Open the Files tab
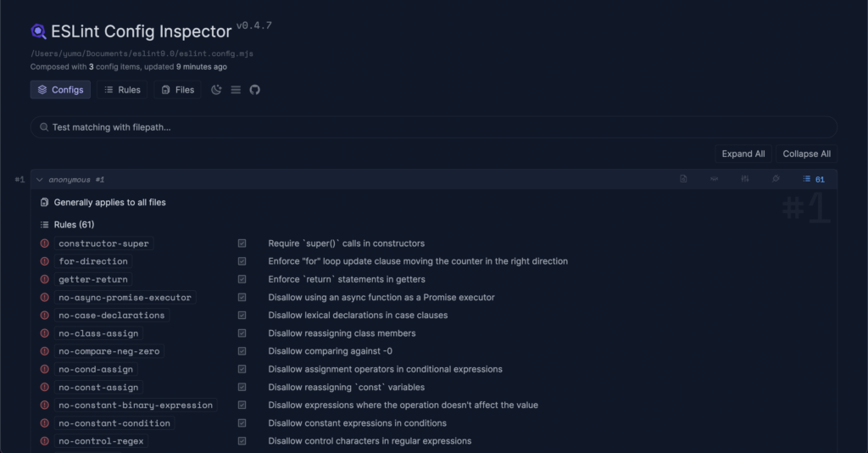 [x=177, y=90]
